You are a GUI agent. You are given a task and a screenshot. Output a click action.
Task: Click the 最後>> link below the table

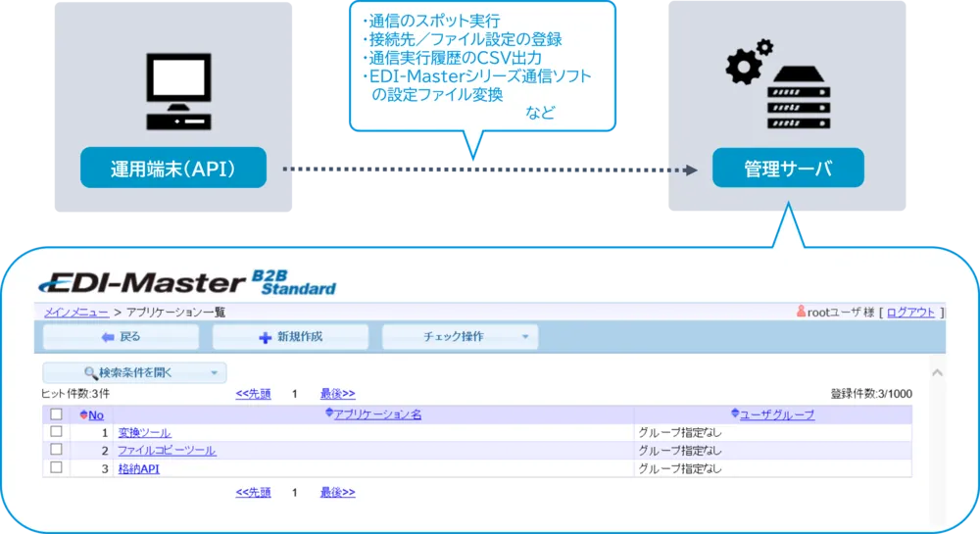tap(337, 492)
